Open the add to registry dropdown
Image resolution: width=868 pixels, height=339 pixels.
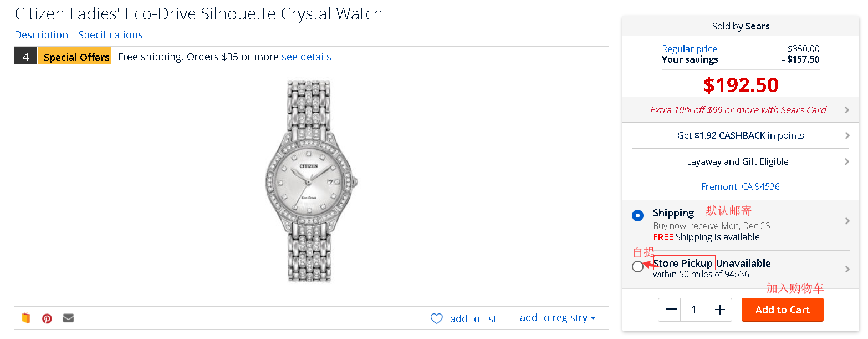pyautogui.click(x=557, y=318)
